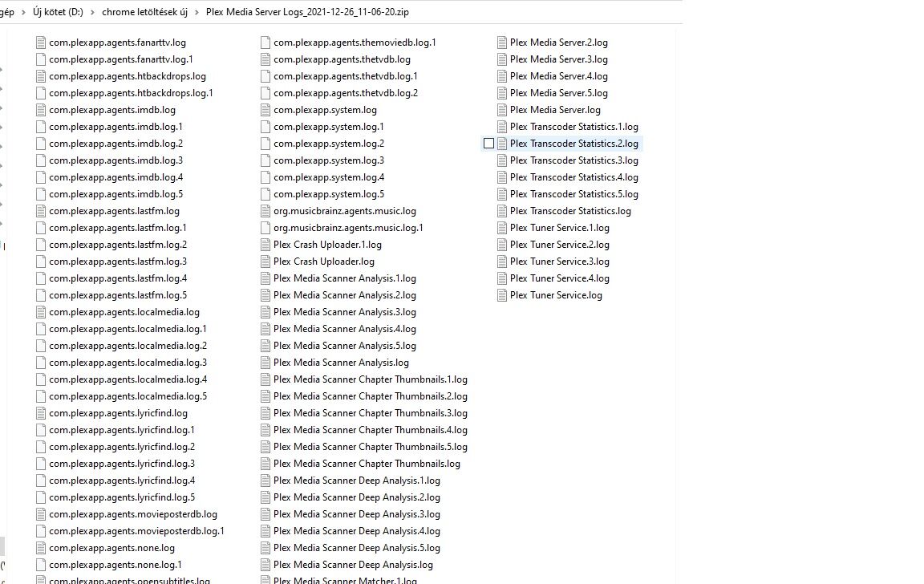Screen dimensions: 924x584
Task: Click the icon of Plex Media Scanner Analysis.1.log
Action: (x=265, y=278)
